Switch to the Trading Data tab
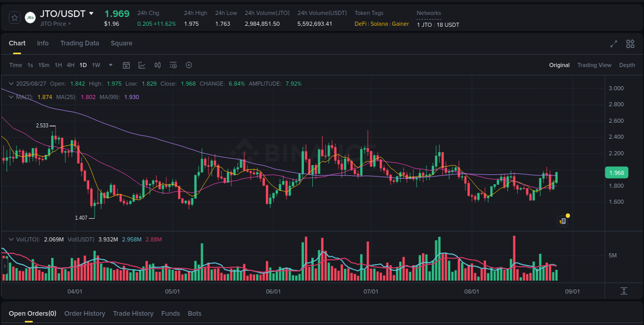 pos(79,43)
